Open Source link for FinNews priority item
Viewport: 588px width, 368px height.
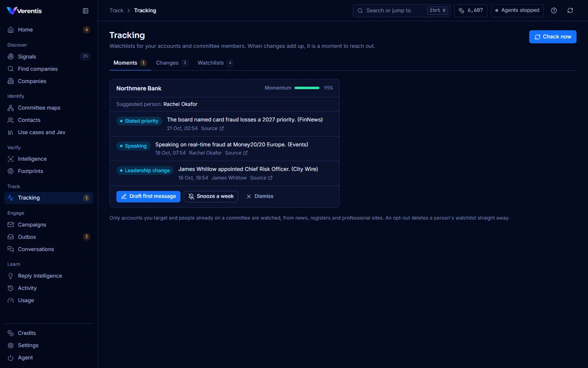(212, 128)
